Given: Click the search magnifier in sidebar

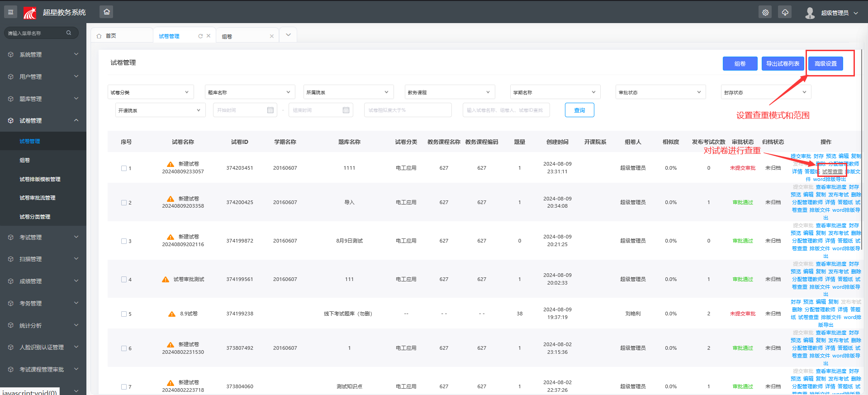Looking at the screenshot, I should 69,33.
